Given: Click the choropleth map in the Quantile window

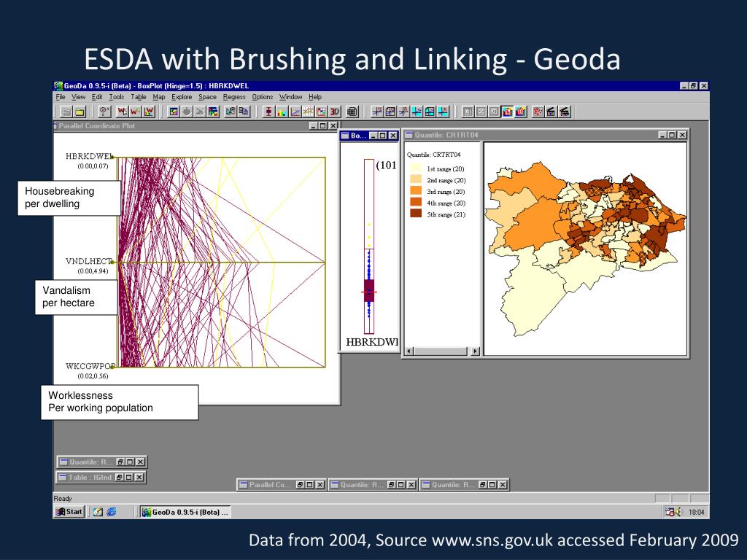Looking at the screenshot, I should (586, 249).
